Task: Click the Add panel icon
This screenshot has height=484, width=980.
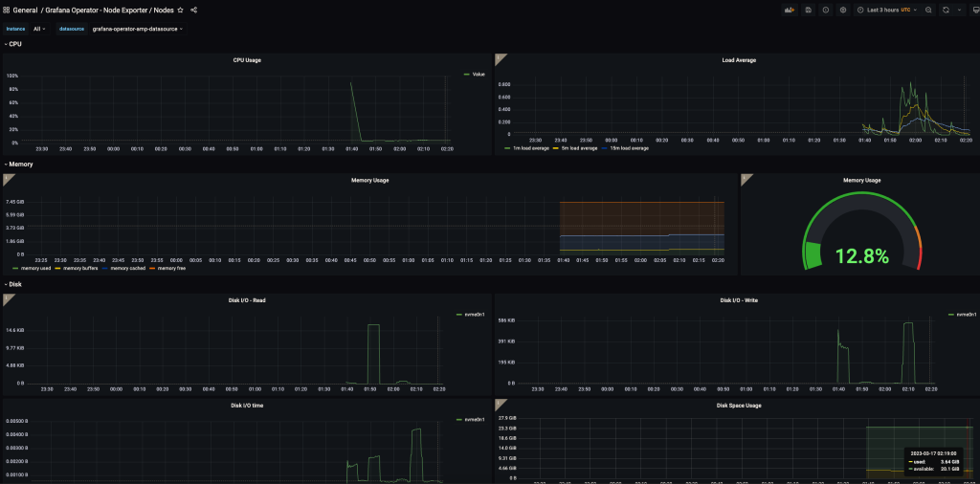Action: [x=790, y=10]
